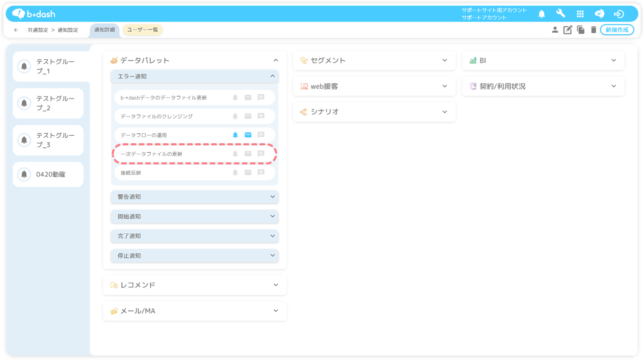This screenshot has width=644, height=362.
Task: Click bell icon of テストグループ_2
Action: [x=24, y=103]
